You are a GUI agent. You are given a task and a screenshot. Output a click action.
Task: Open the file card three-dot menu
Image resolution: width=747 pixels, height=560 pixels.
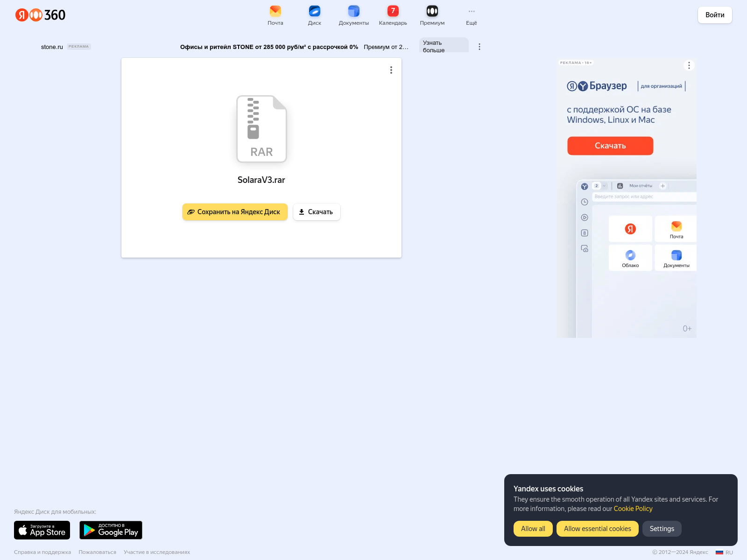391,70
